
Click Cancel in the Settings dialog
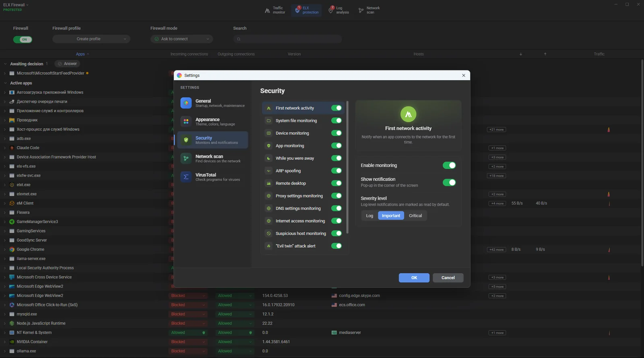click(x=448, y=278)
